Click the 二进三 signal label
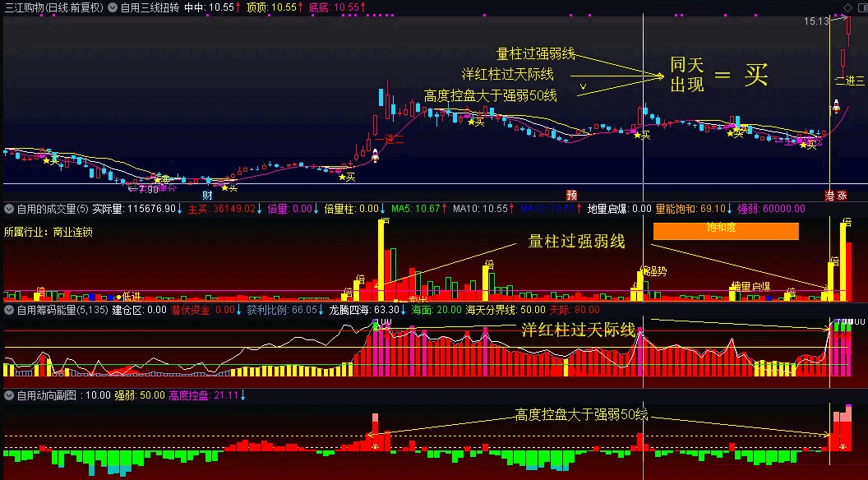The height and width of the screenshot is (480, 868). 850,81
